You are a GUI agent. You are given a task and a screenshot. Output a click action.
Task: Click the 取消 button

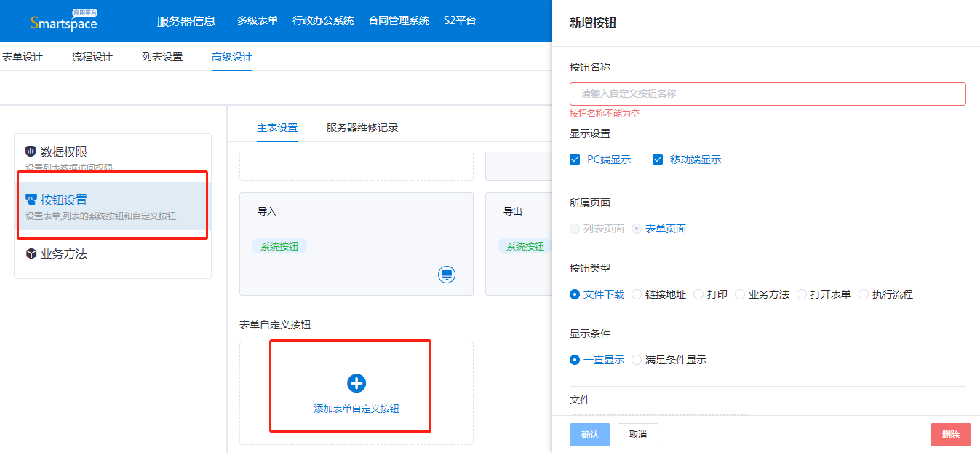tap(638, 435)
